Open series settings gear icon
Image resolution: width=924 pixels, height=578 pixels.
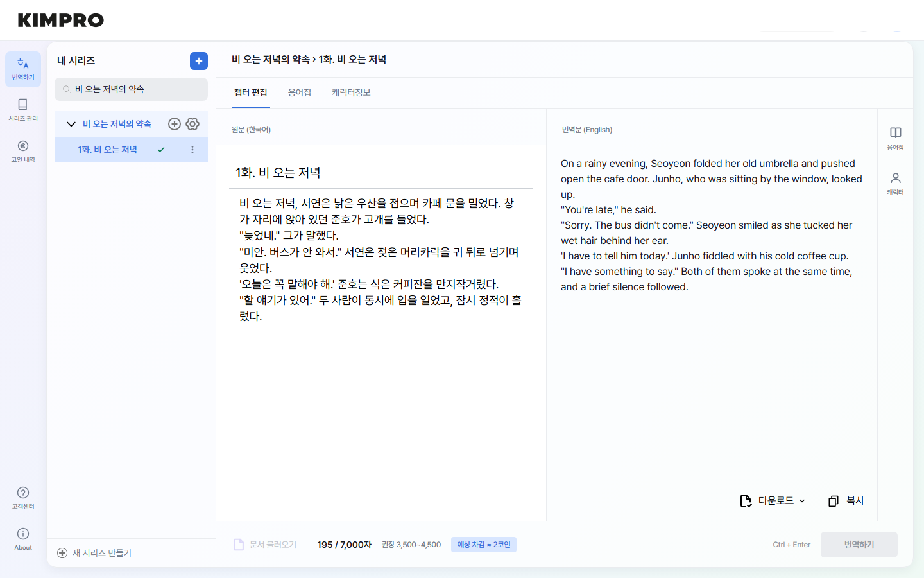point(193,124)
